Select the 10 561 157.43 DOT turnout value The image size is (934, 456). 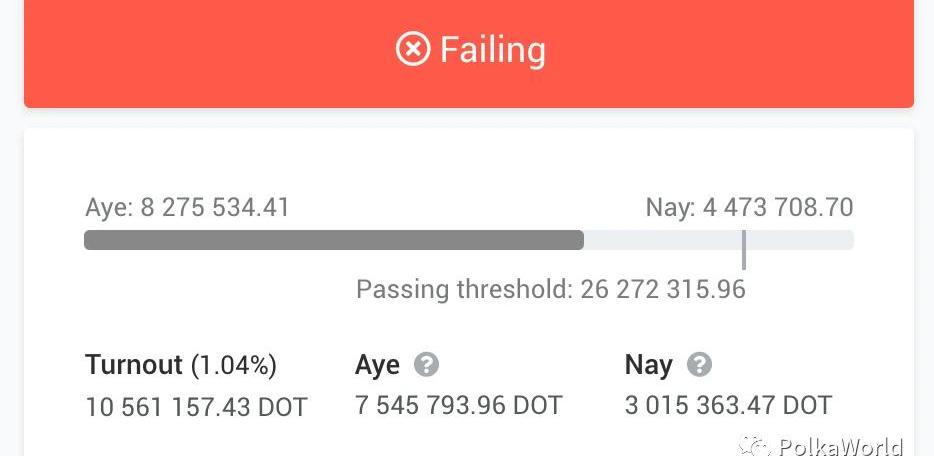[x=196, y=407]
